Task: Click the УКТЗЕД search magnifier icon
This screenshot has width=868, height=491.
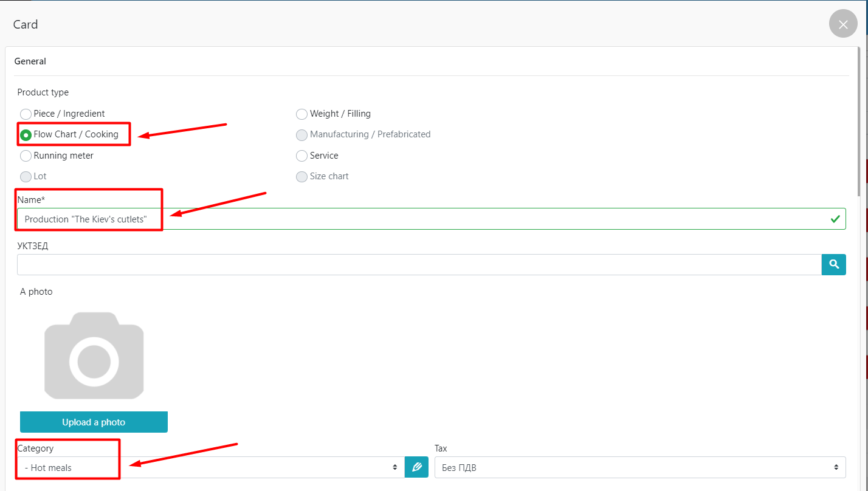Action: pos(833,264)
